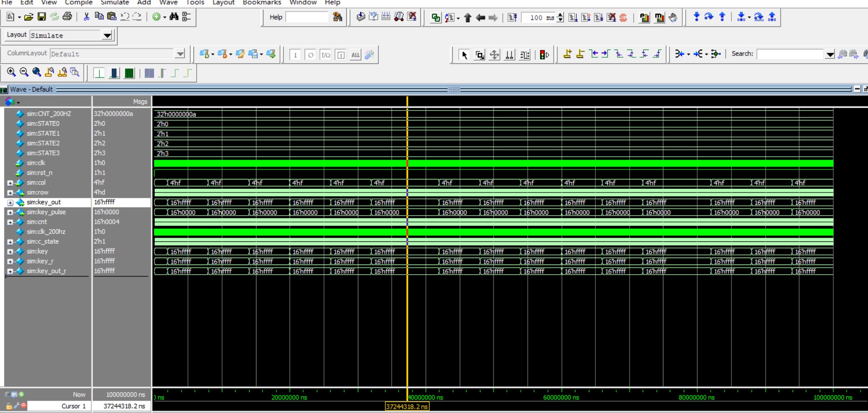Click the Help search binoculars icon
This screenshot has width=868, height=413.
(337, 17)
